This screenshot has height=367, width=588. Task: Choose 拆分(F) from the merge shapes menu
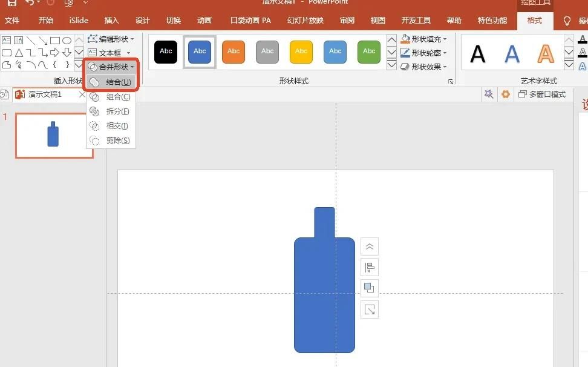[113, 111]
